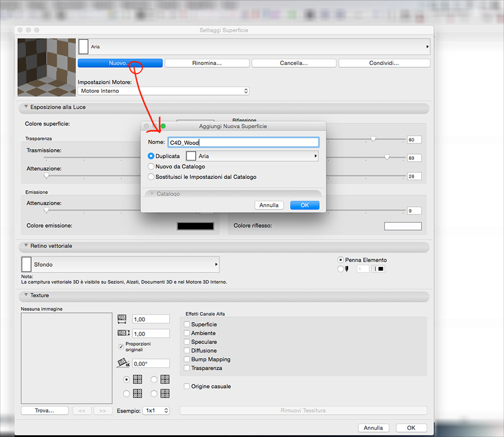Select the Nuovo da Catalogo radio option
Image resolution: width=504 pixels, height=437 pixels.
click(x=151, y=166)
